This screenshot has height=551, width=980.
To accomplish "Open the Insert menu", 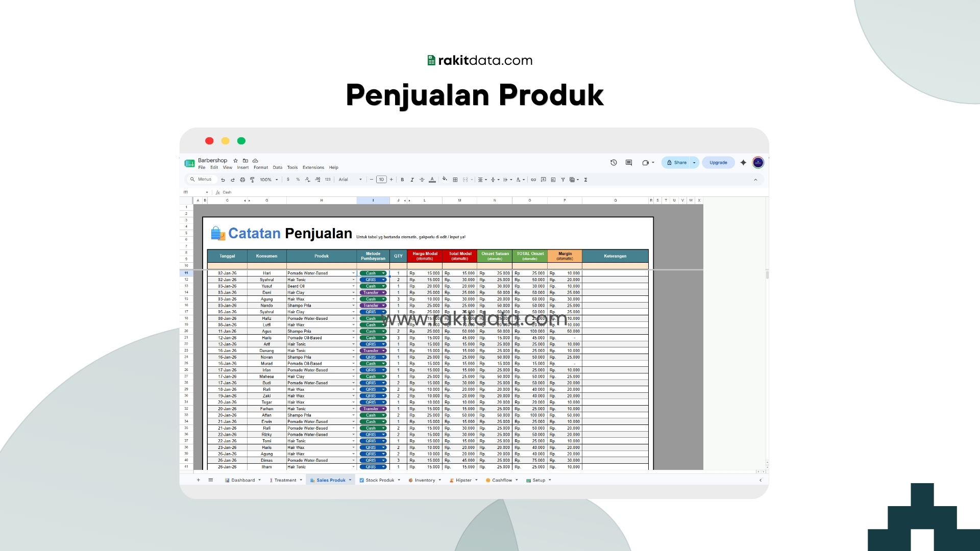I will point(243,167).
